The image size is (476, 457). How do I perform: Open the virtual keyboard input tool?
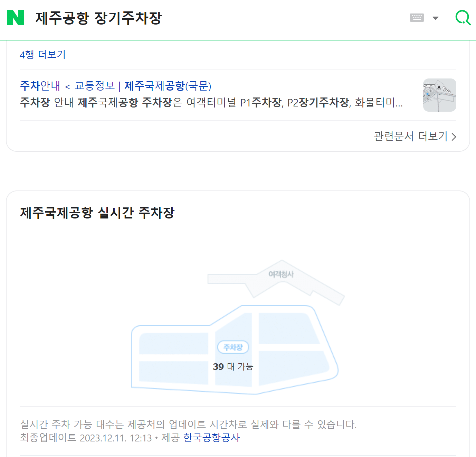point(417,18)
